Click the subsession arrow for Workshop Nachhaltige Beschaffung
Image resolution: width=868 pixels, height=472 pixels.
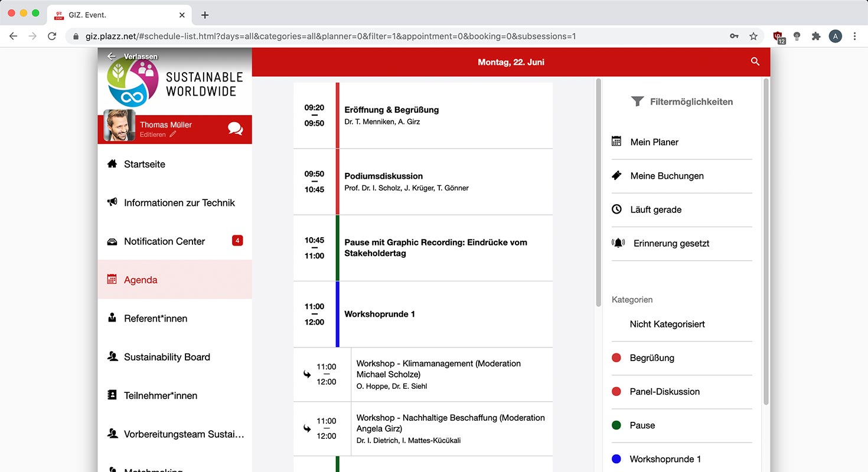coord(307,428)
